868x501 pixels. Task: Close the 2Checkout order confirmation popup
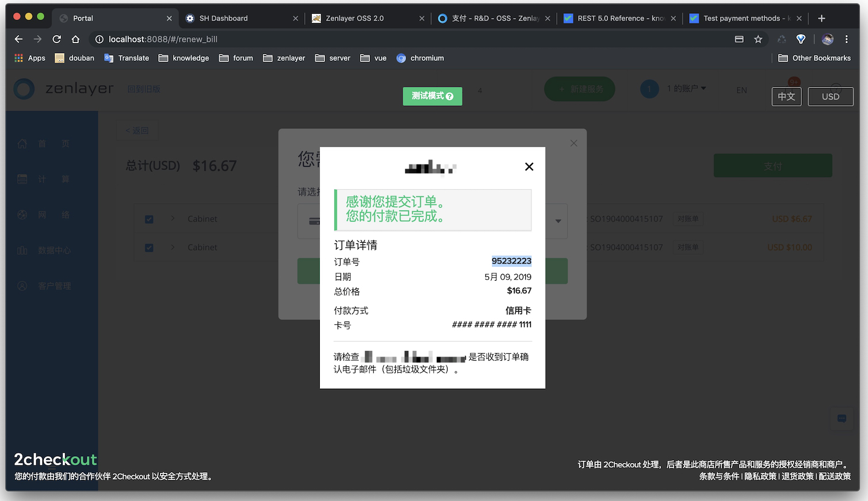(x=529, y=167)
